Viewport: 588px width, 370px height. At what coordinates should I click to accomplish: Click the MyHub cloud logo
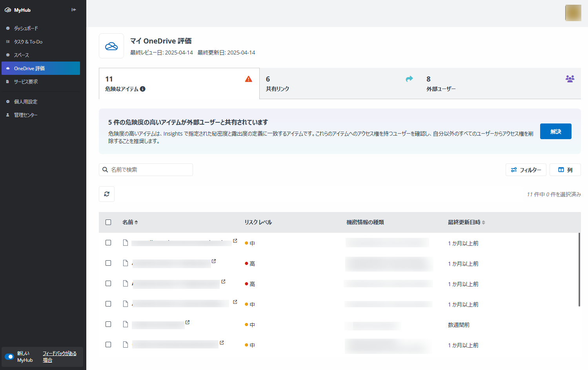[x=8, y=10]
